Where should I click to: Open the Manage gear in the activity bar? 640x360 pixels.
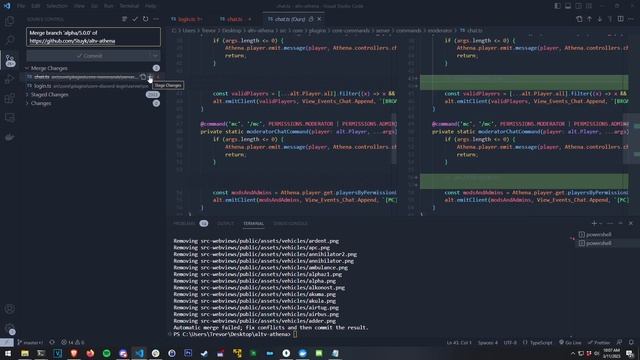click(10, 328)
